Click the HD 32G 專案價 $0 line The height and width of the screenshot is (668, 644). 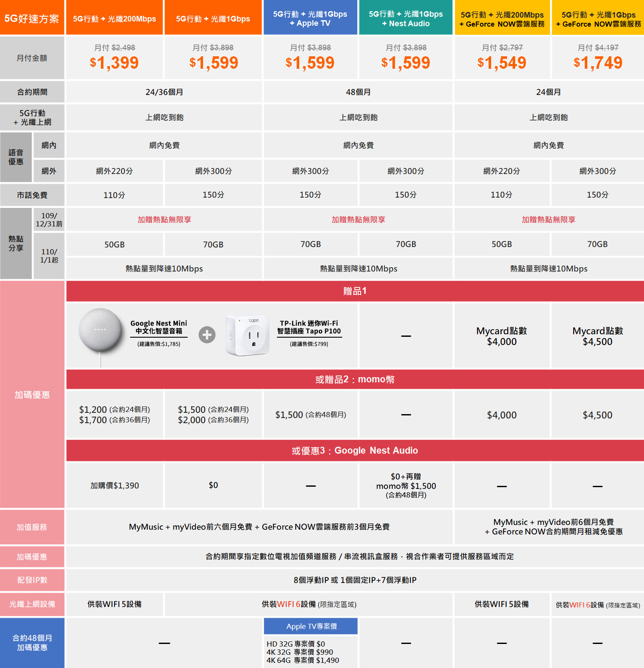pyautogui.click(x=296, y=644)
